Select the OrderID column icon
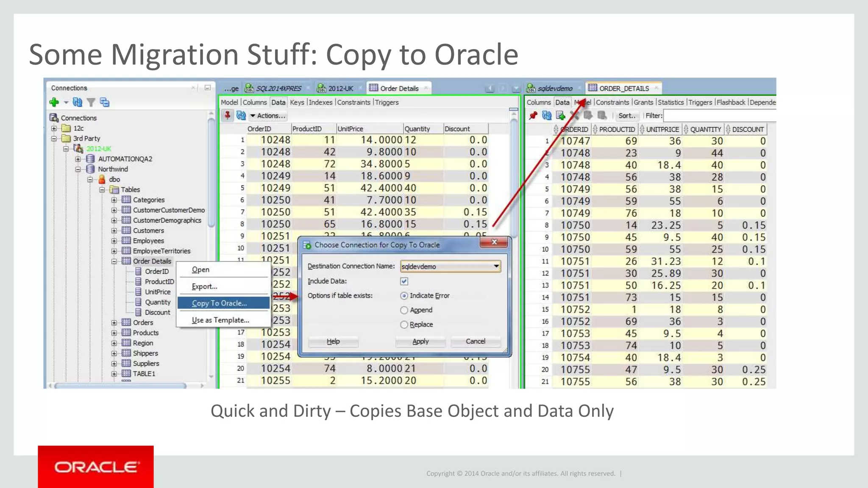 [138, 271]
